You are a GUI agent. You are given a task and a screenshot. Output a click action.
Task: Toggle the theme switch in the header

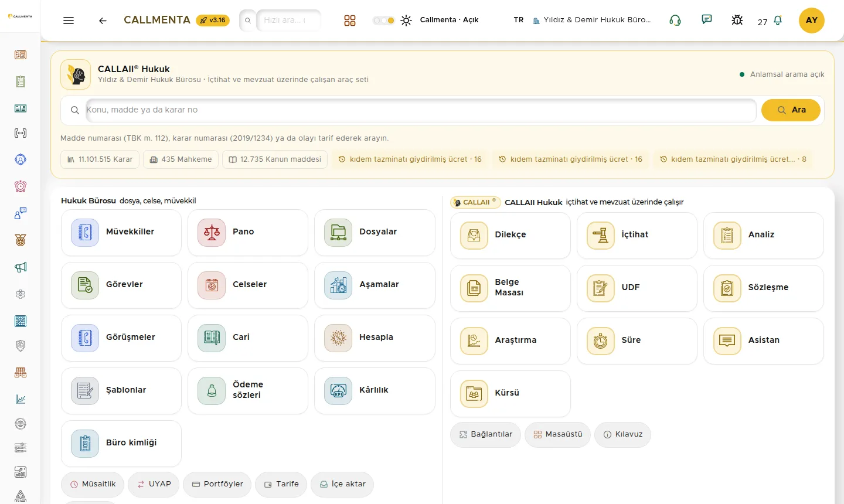pyautogui.click(x=384, y=21)
